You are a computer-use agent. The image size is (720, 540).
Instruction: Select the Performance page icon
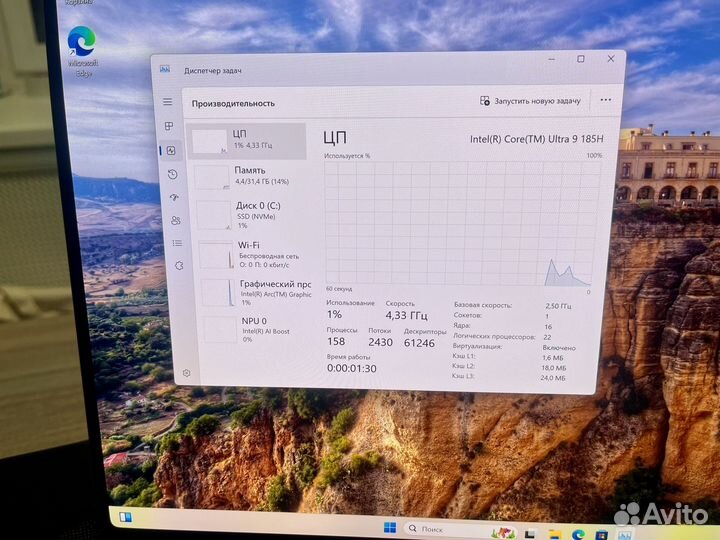[171, 151]
